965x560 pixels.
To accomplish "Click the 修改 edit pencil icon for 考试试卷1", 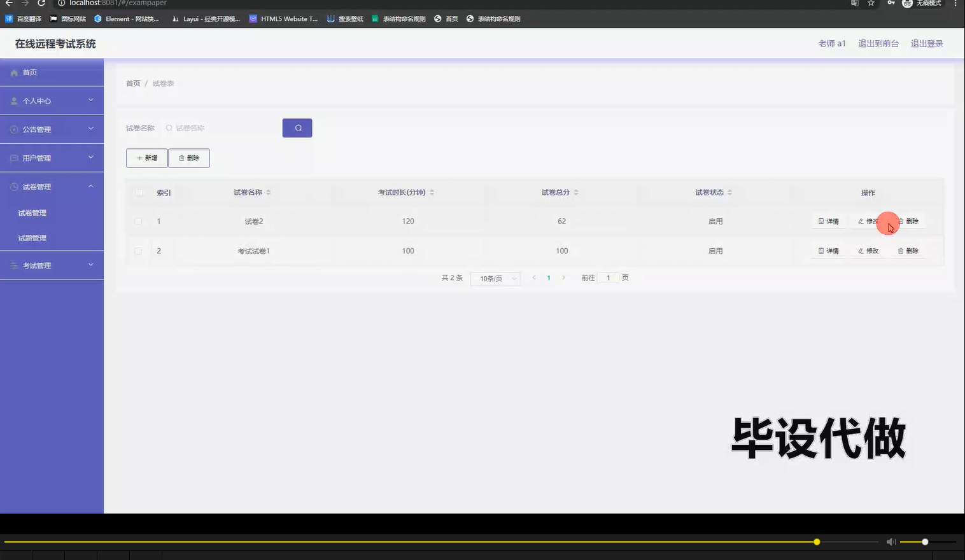I will tap(861, 251).
